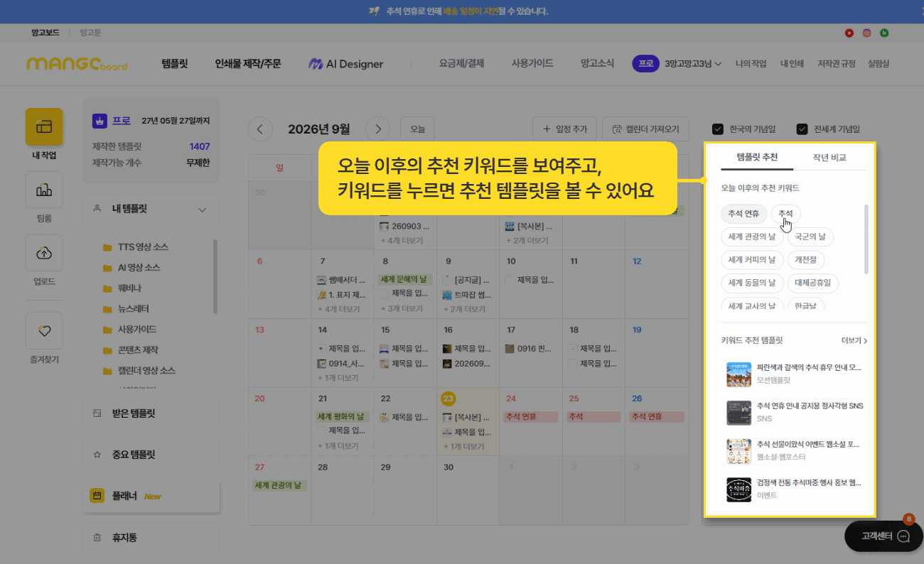Viewport: 924px width, 564px height.
Task: Click the MANGOboard logo
Action: point(77,64)
